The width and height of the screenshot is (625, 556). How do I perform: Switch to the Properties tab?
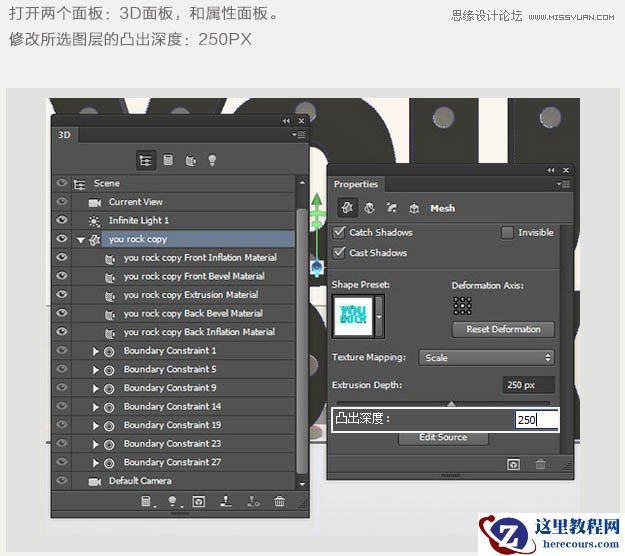tap(356, 184)
